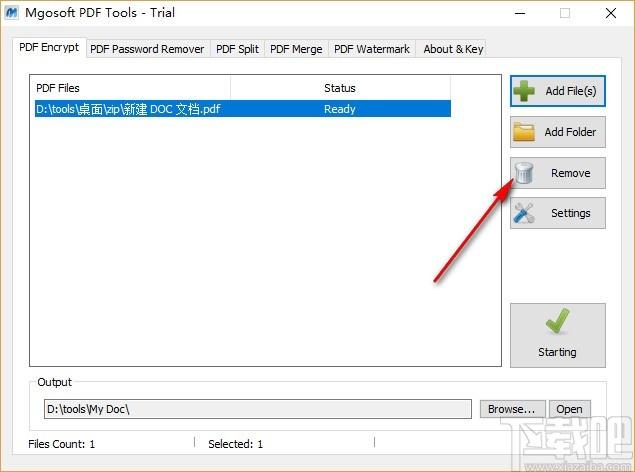
Task: Switch to the PDF Encrypt tab
Action: [49, 48]
